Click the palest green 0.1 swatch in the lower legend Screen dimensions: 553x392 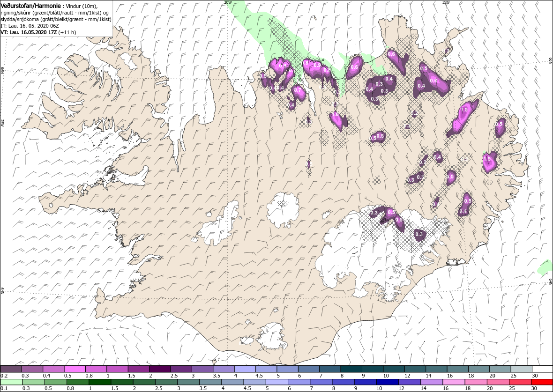coord(11,382)
